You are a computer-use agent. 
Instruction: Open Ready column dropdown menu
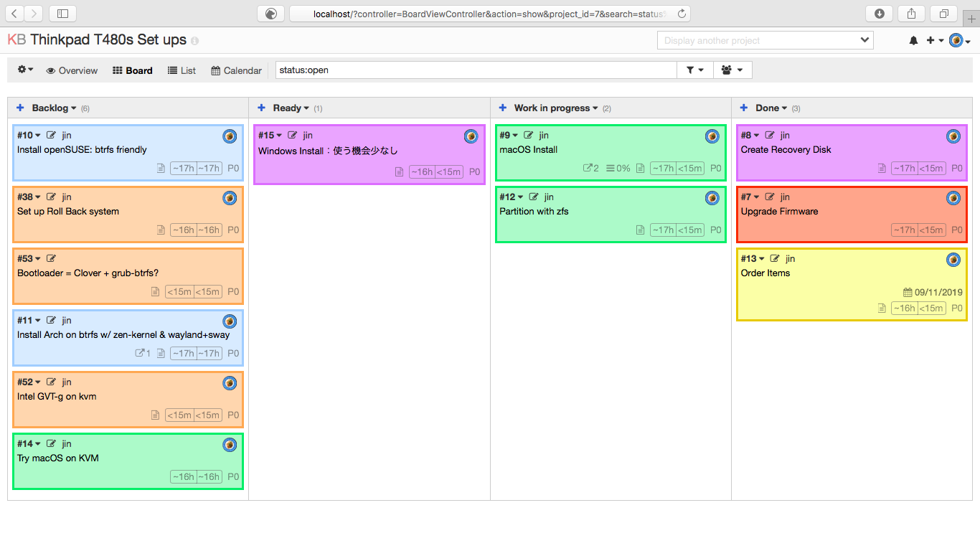(x=291, y=108)
